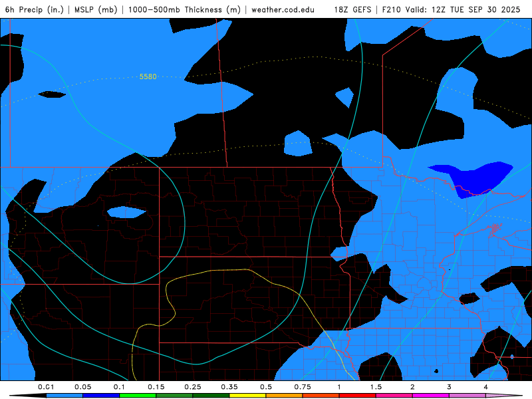
Task: Click the orange 0.5 legend swatch
Action: click(285, 396)
